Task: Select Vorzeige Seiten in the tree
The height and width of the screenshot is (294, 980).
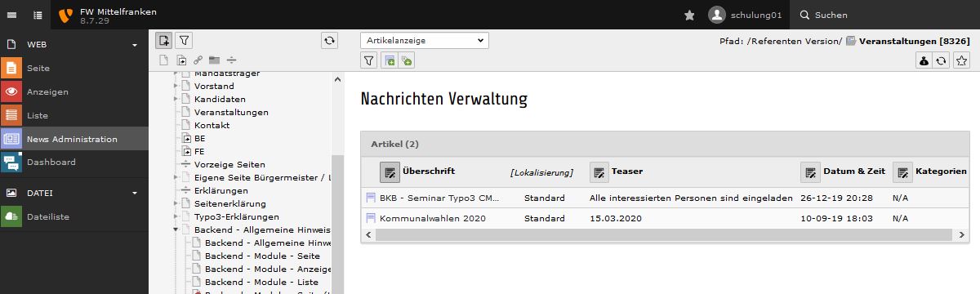Action: coord(229,164)
